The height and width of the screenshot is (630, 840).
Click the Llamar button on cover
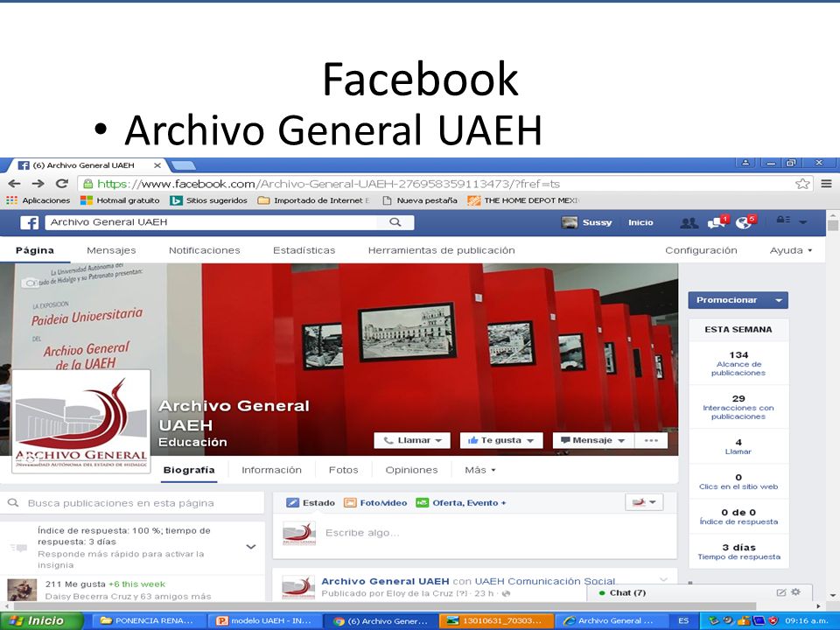(412, 440)
